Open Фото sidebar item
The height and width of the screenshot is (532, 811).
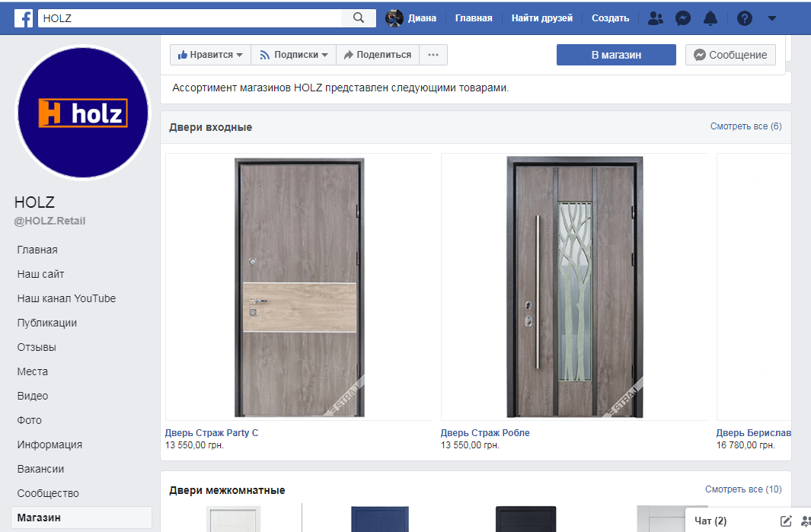30,420
